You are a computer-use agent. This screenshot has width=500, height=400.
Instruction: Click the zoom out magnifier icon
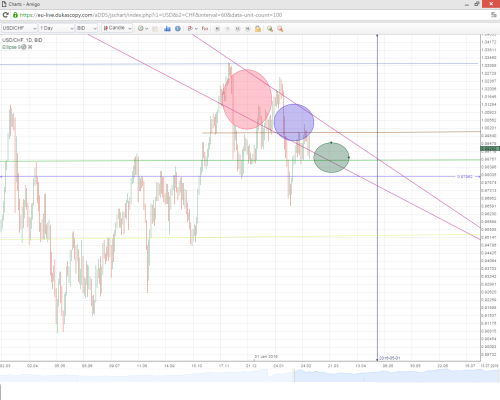[280, 29]
